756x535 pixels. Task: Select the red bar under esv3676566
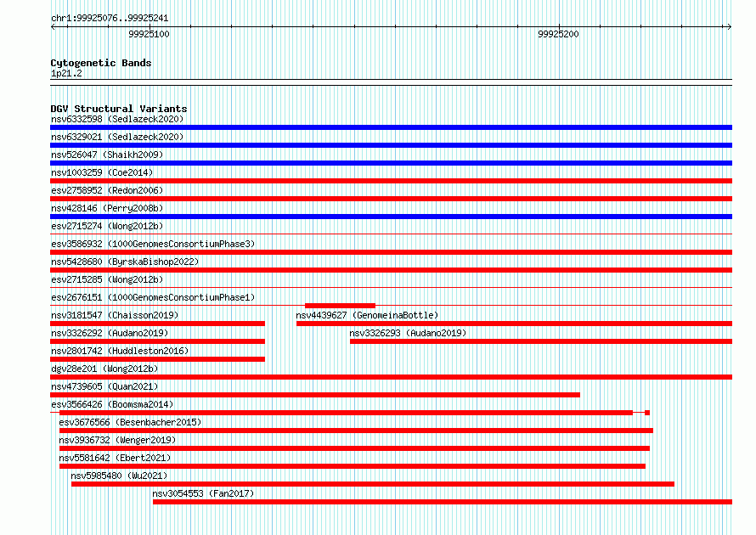coord(356,431)
